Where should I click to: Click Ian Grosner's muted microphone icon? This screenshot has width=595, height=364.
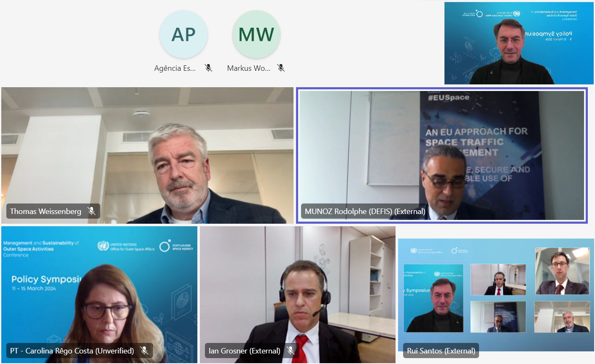pyautogui.click(x=291, y=351)
